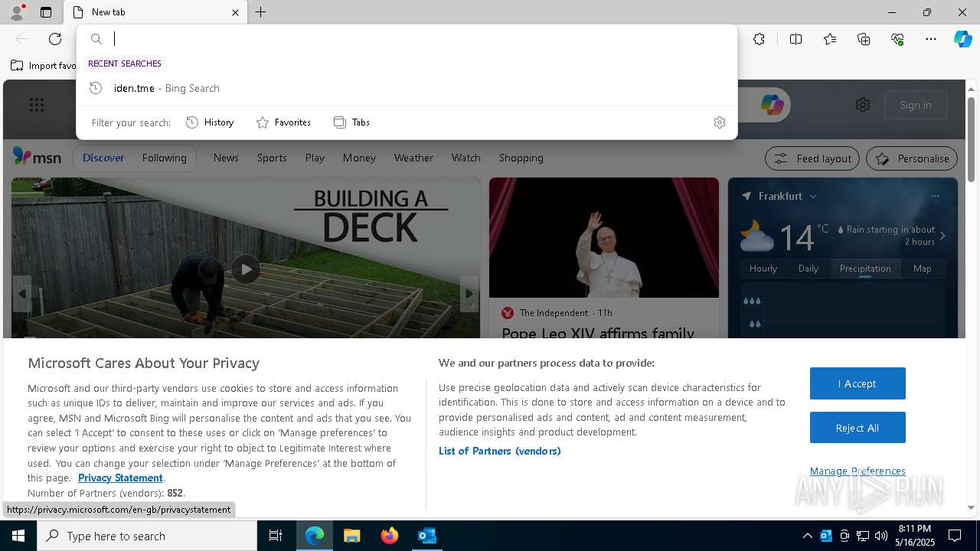Go to next carousel slide arrow
The width and height of the screenshot is (980, 551).
tap(469, 294)
